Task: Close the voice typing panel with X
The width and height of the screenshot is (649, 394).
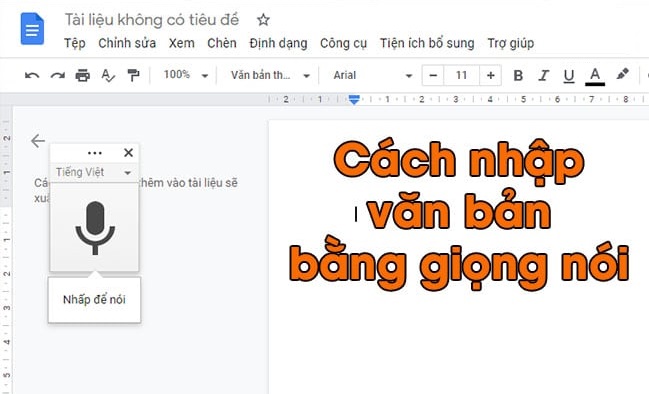Action: click(x=128, y=153)
